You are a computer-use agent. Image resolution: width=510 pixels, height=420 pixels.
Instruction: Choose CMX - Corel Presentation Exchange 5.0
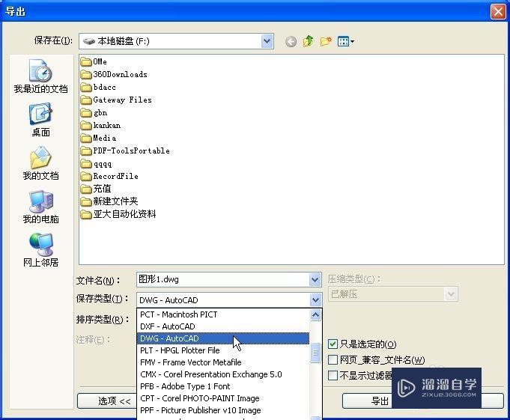223,374
